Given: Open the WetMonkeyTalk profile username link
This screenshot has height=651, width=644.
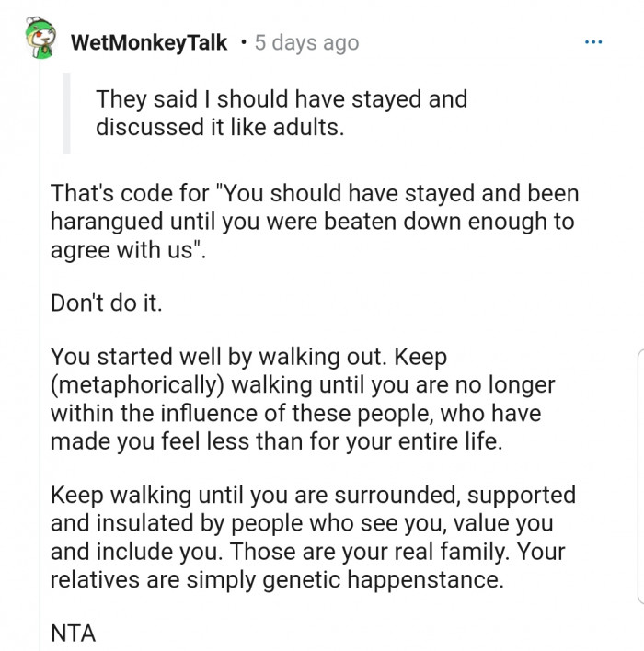Looking at the screenshot, I should coord(148,43).
